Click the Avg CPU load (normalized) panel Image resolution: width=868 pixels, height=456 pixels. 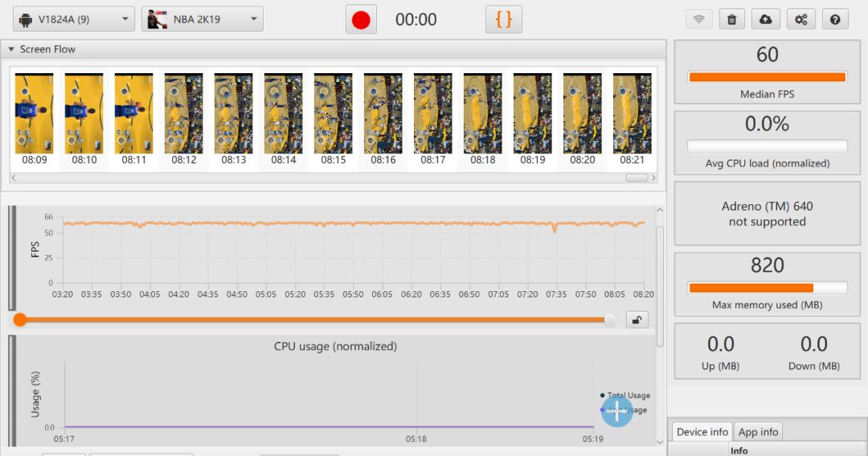pyautogui.click(x=768, y=143)
